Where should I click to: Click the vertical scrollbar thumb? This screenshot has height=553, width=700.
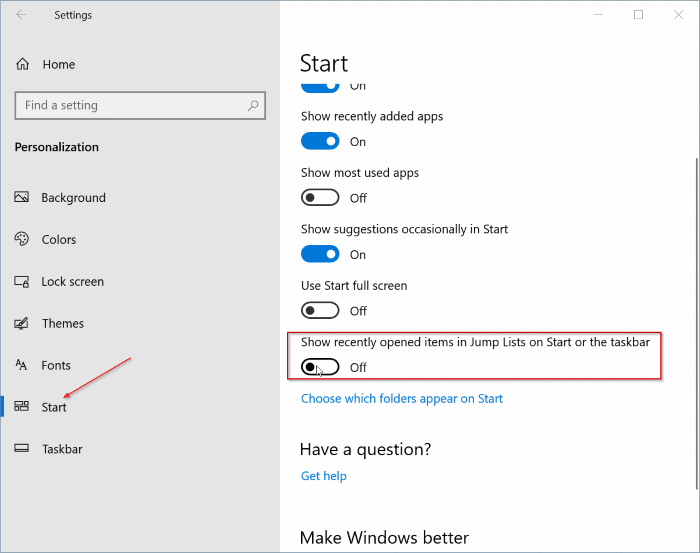(x=697, y=324)
